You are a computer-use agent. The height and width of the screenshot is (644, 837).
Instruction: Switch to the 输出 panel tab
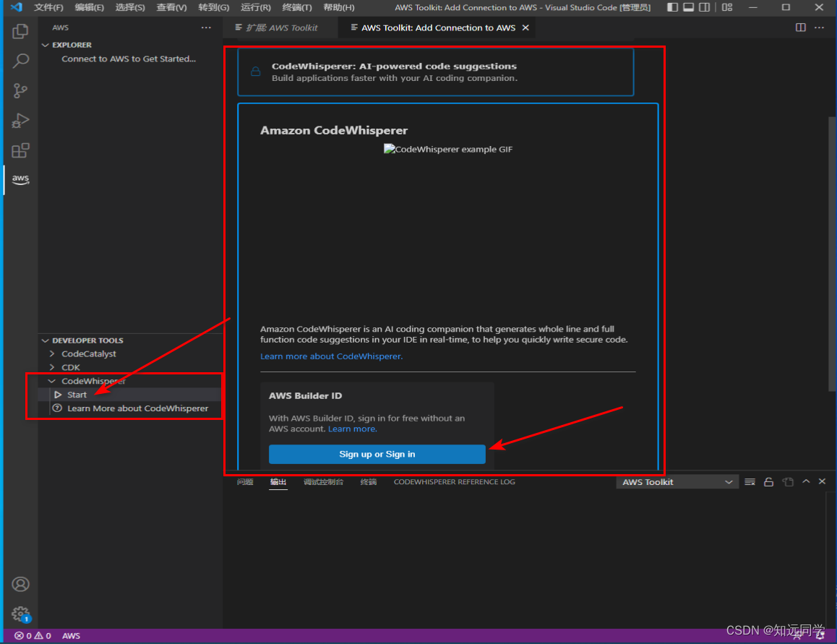click(x=278, y=481)
